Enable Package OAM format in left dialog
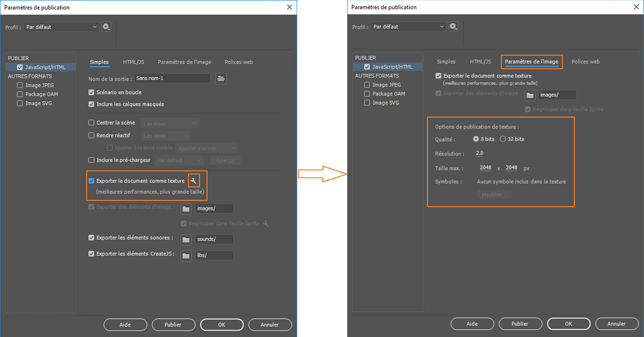 [20, 94]
